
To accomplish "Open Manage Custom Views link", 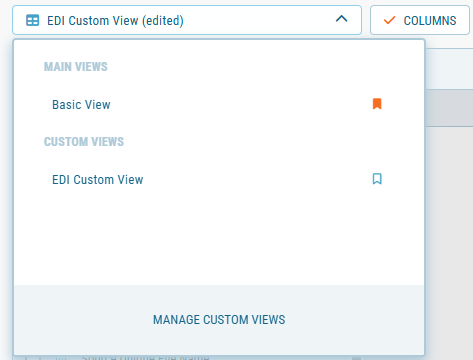I will pyautogui.click(x=219, y=320).
